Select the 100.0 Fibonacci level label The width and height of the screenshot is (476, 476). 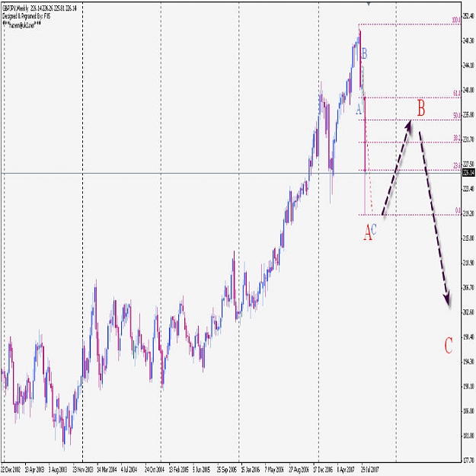pyautogui.click(x=456, y=21)
